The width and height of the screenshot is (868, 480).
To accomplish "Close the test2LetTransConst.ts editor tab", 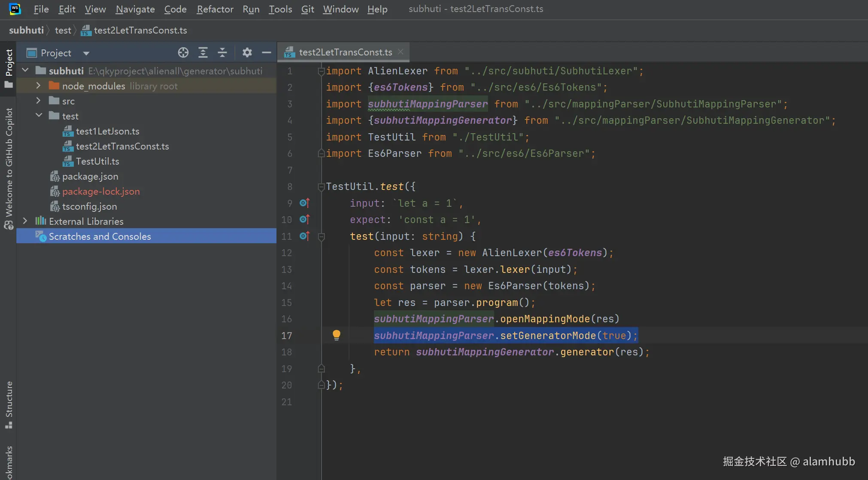I will [401, 52].
